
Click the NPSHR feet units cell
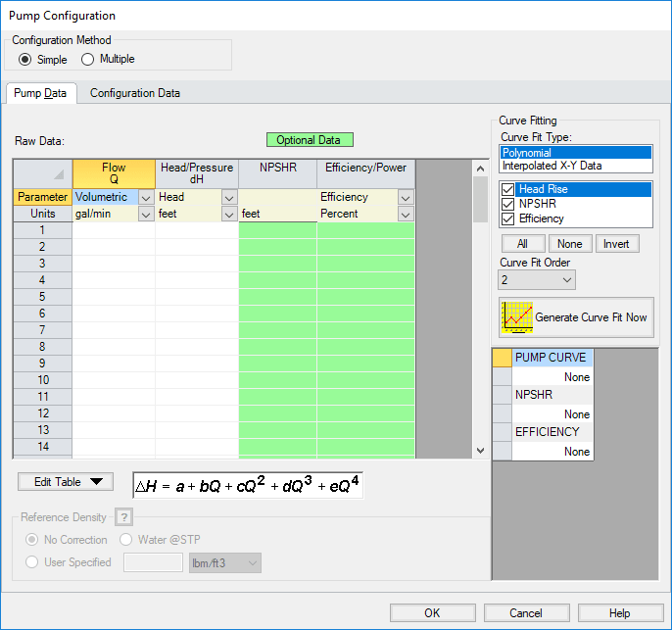coord(278,214)
